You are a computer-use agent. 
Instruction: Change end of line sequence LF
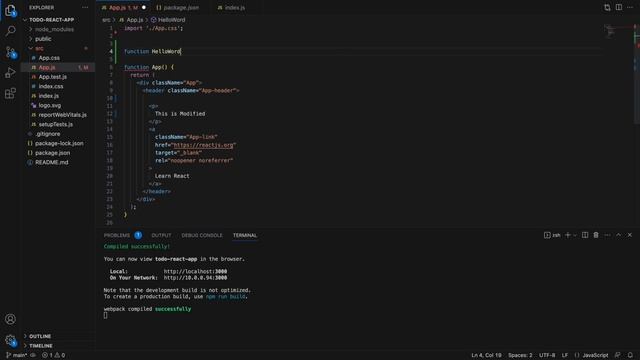point(565,355)
